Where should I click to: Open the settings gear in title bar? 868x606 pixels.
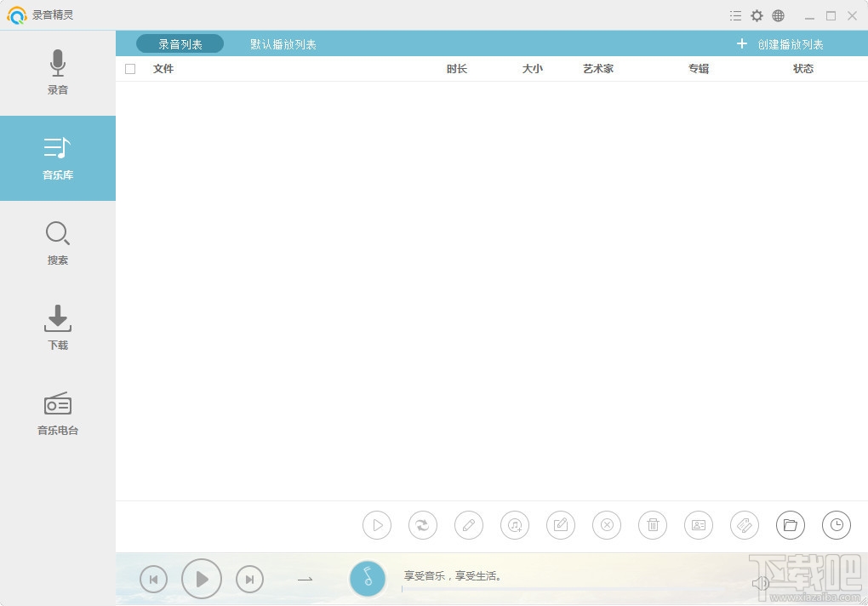(757, 14)
